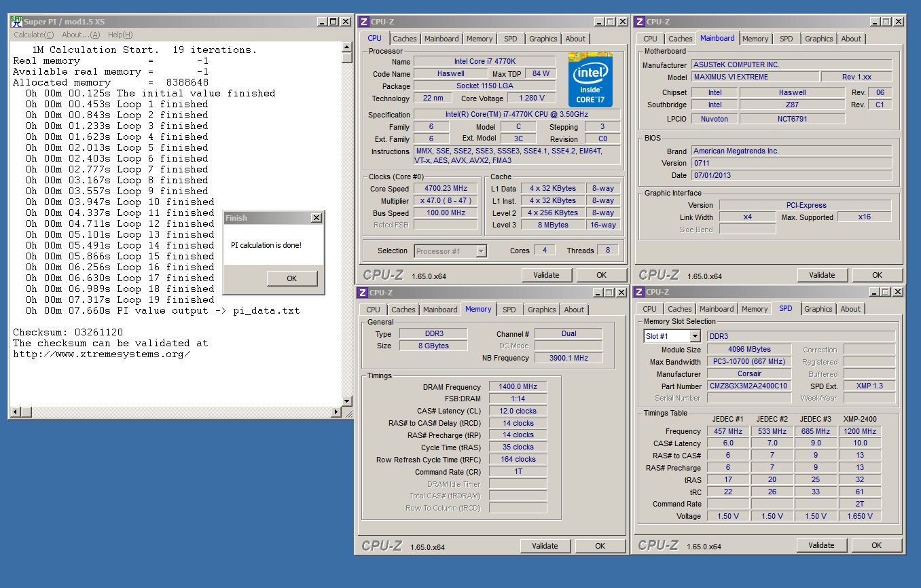Switch to Mainboard tab in CPU window
Image resolution: width=921 pixels, height=588 pixels.
pos(441,39)
